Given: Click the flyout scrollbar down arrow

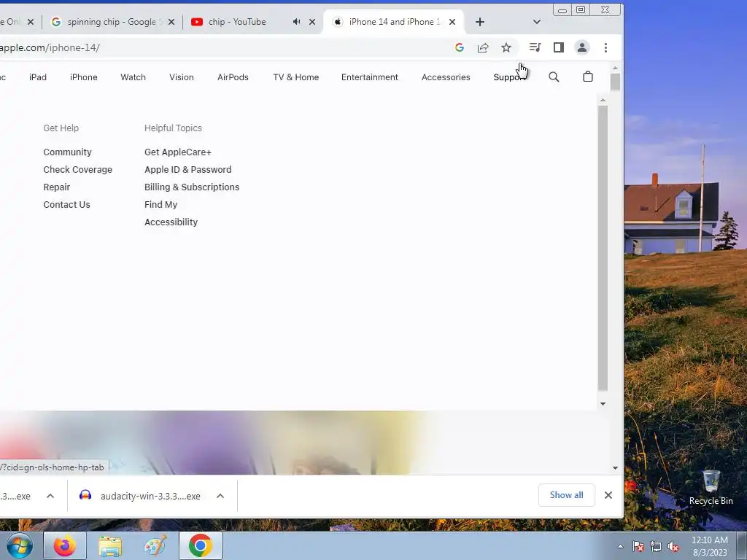Looking at the screenshot, I should click(603, 404).
